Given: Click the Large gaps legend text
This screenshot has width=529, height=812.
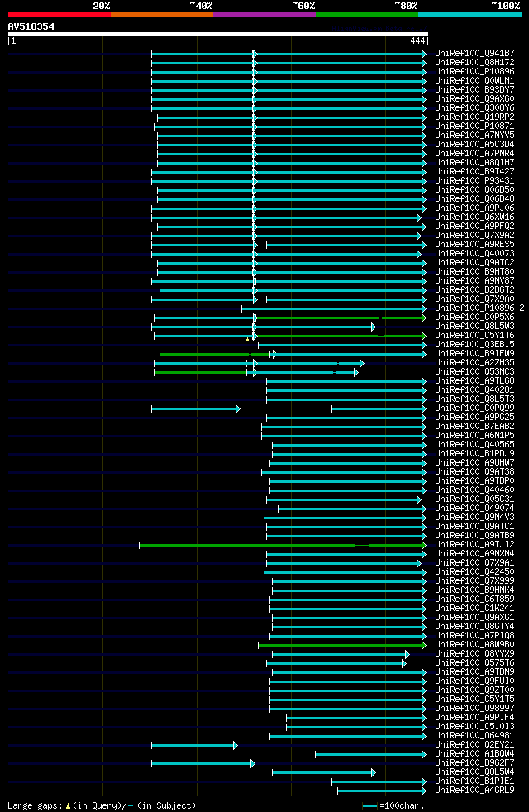Looking at the screenshot, I should pos(102,805).
